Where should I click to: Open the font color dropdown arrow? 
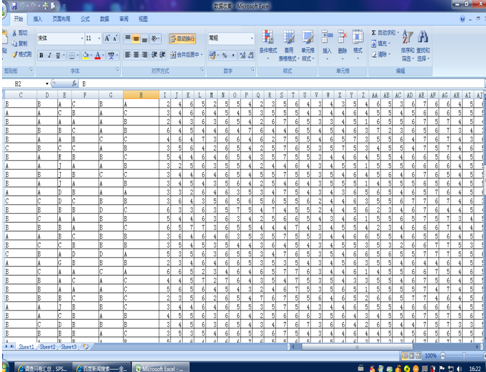coord(103,55)
